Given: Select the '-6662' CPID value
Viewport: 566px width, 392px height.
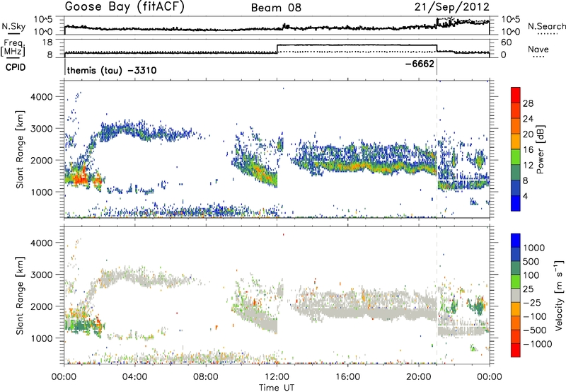Looking at the screenshot, I should [x=420, y=64].
